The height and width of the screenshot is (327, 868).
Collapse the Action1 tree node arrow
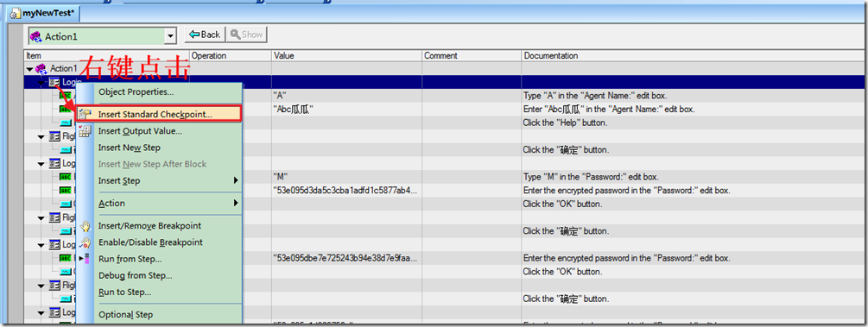click(x=29, y=69)
